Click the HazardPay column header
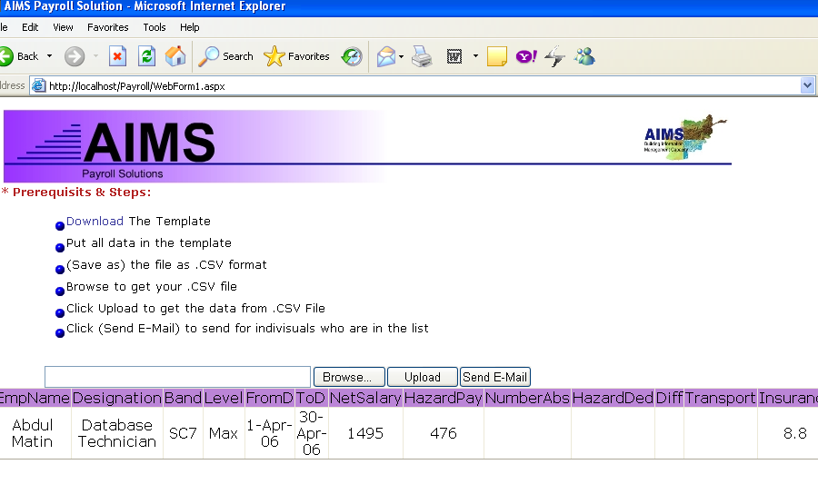The width and height of the screenshot is (818, 504). (x=443, y=398)
